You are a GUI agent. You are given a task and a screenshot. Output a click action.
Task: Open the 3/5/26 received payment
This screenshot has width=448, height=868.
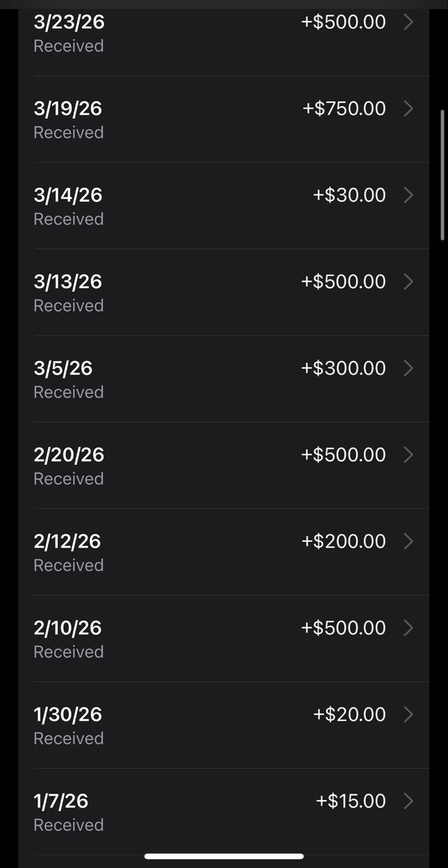pyautogui.click(x=224, y=379)
